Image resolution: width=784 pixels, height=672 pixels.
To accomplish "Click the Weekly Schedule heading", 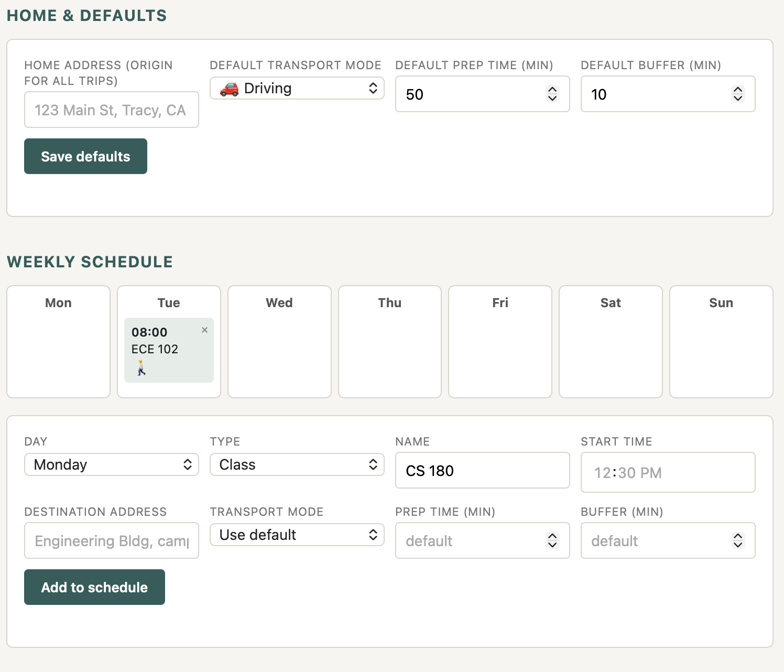I will 90,262.
